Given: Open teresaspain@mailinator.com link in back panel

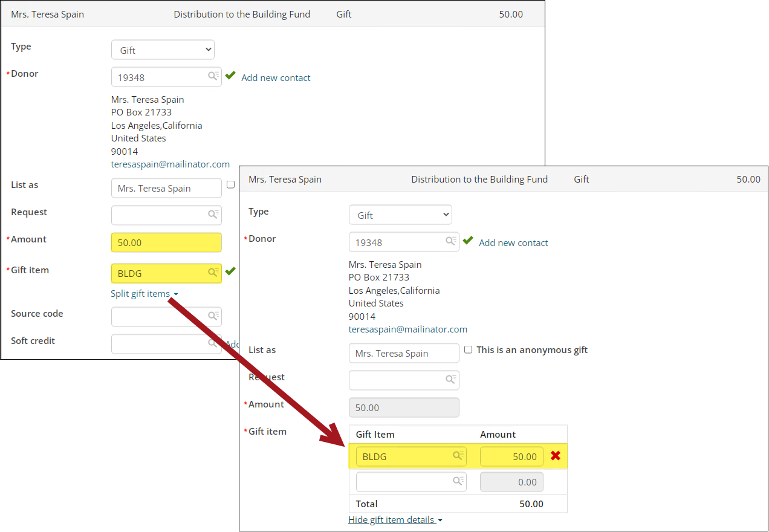Looking at the screenshot, I should 170,164.
